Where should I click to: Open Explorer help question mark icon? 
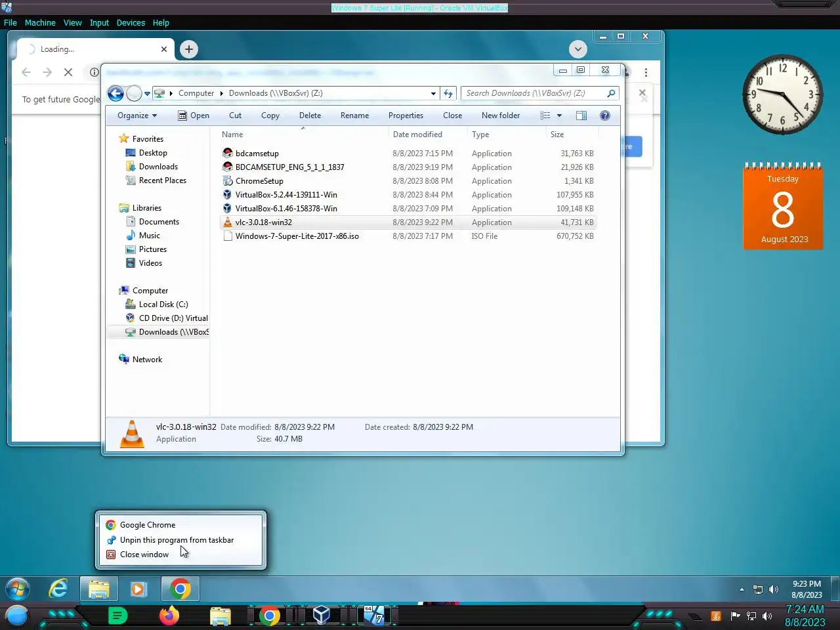[605, 115]
